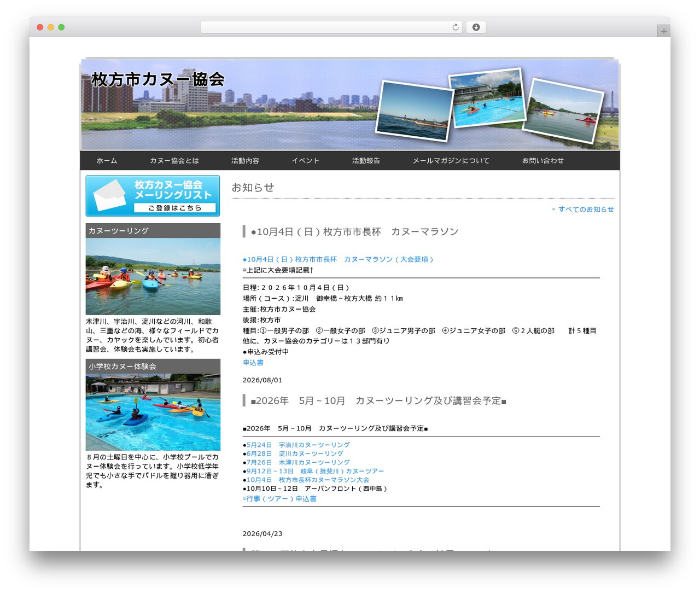
Task: Click the canoe touring river photo
Action: pos(153,276)
